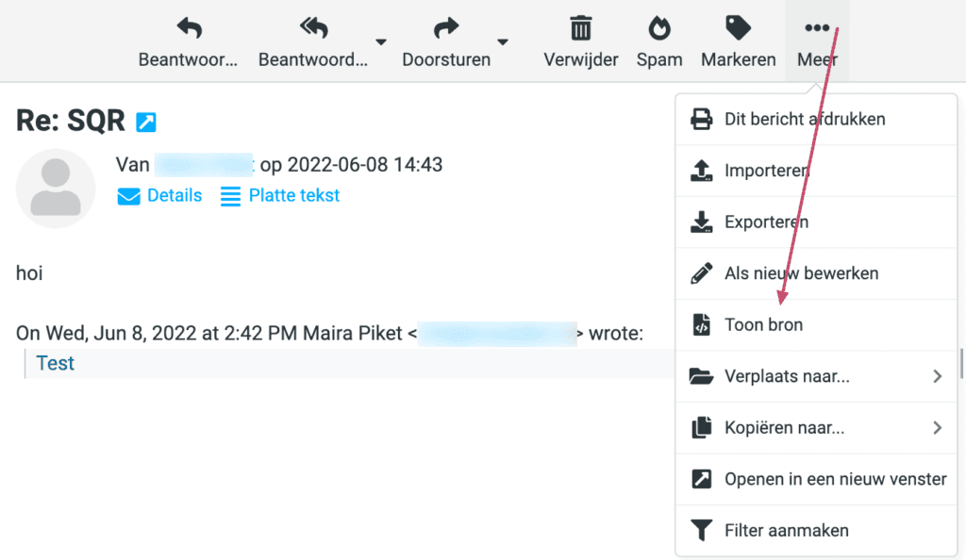The width and height of the screenshot is (966, 560).
Task: Click the Reply arrow icon (Beantwoorden)
Action: click(189, 29)
